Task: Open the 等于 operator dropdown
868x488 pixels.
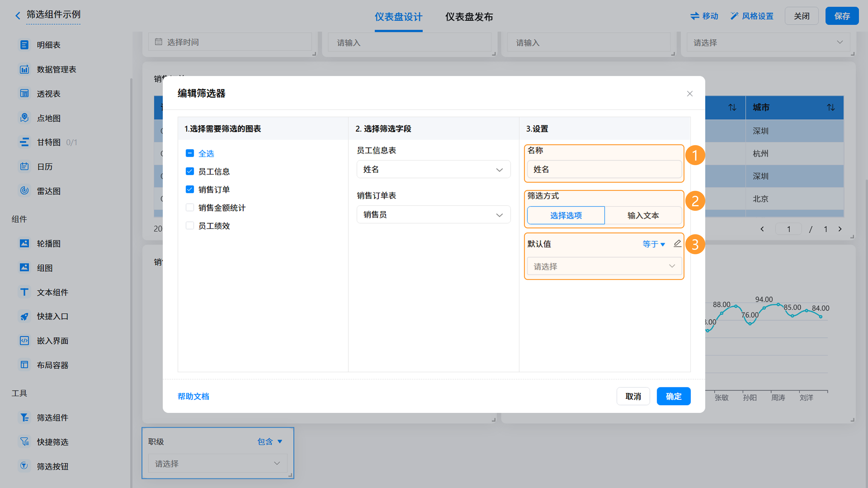Action: coord(653,244)
